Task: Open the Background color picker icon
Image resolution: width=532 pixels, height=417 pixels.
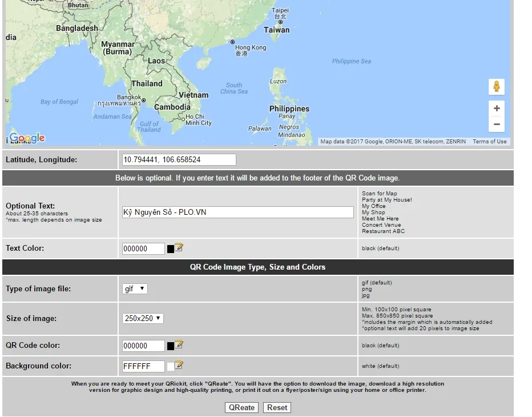Action: pyautogui.click(x=179, y=365)
